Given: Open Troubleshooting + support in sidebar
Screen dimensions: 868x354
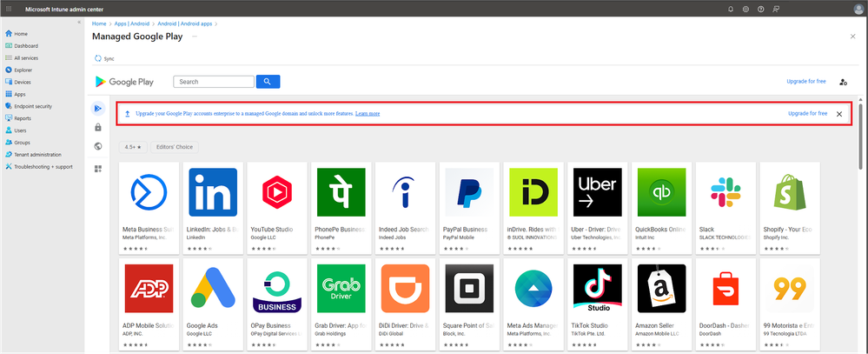Looking at the screenshot, I should coord(42,167).
